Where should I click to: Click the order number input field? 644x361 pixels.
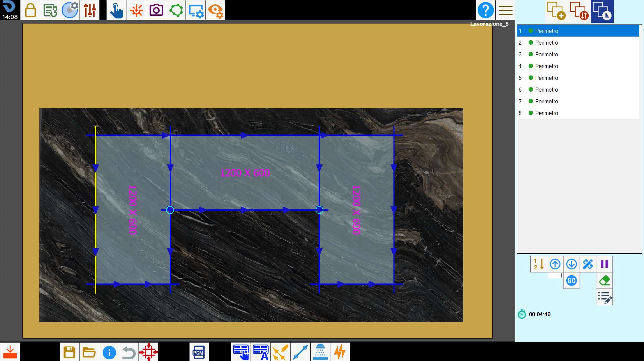555,275
